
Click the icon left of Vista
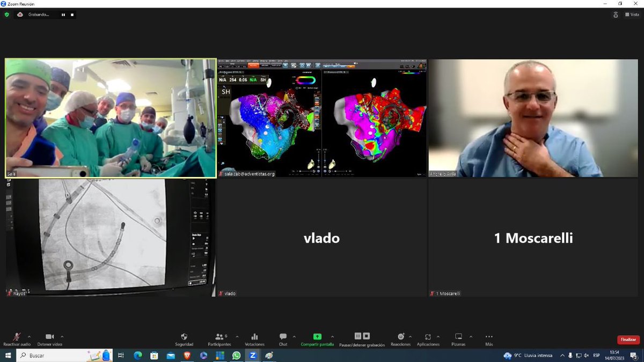coord(616,15)
